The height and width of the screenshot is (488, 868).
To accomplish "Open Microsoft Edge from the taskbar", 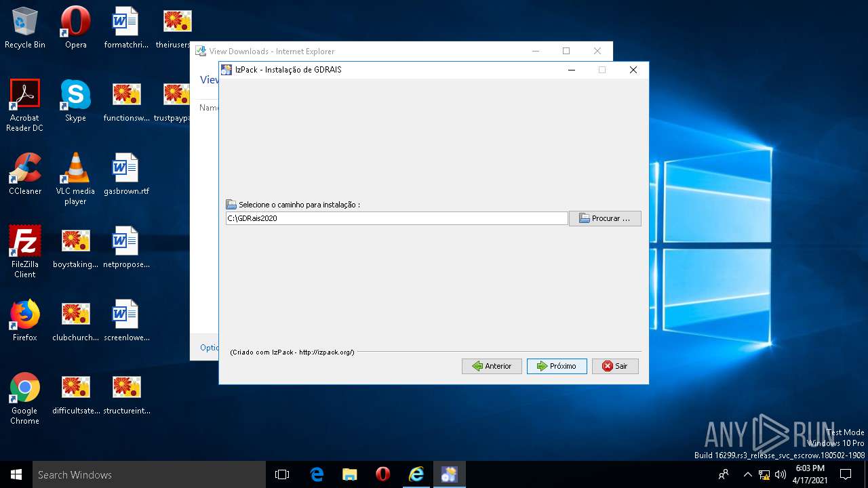I will 317,474.
